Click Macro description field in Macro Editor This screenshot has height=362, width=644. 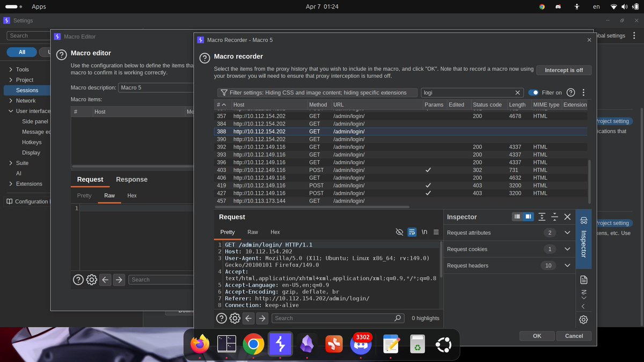[156, 87]
